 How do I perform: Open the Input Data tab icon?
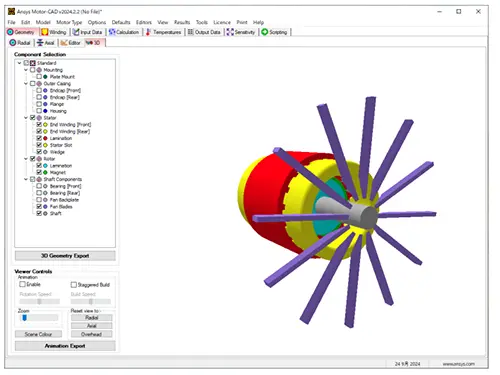tap(76, 32)
